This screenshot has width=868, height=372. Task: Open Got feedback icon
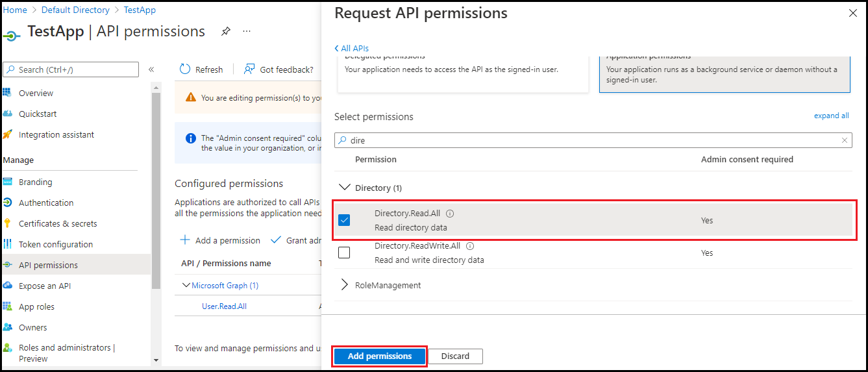[x=249, y=69]
